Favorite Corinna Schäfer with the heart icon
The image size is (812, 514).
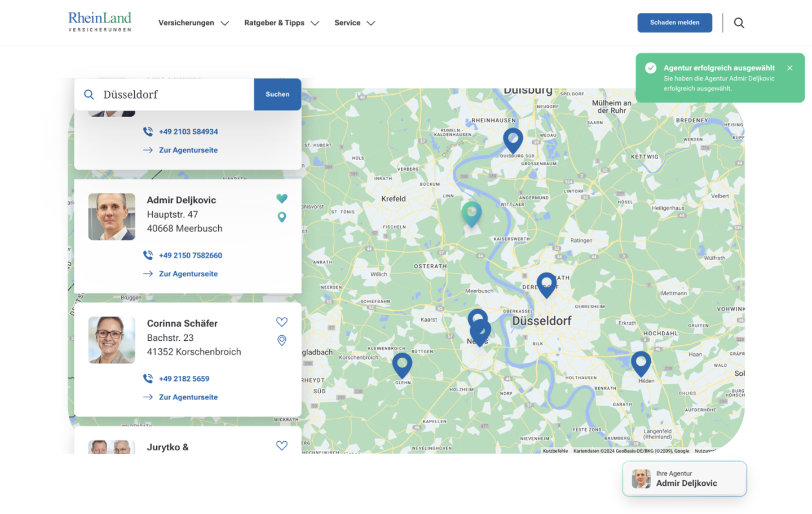pyautogui.click(x=282, y=322)
